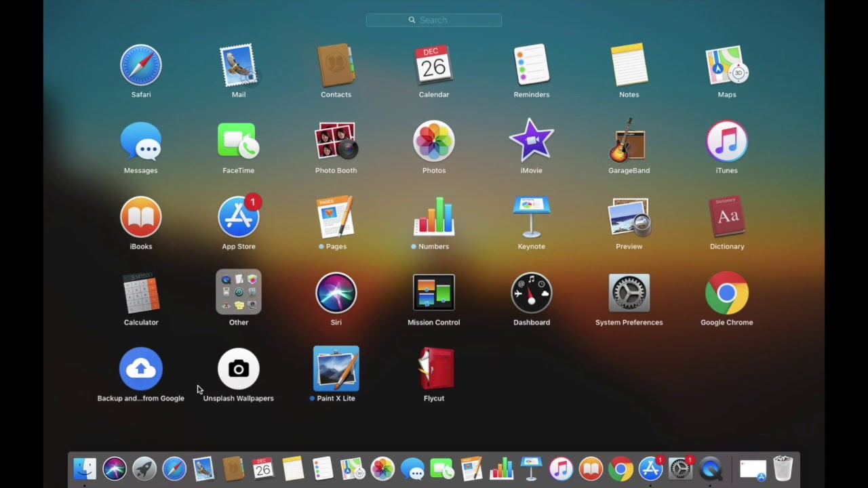
Task: Open the Mission Control app
Action: (434, 293)
